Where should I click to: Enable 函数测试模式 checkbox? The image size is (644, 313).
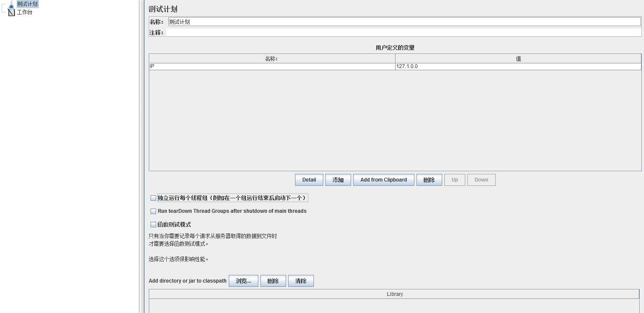click(153, 224)
